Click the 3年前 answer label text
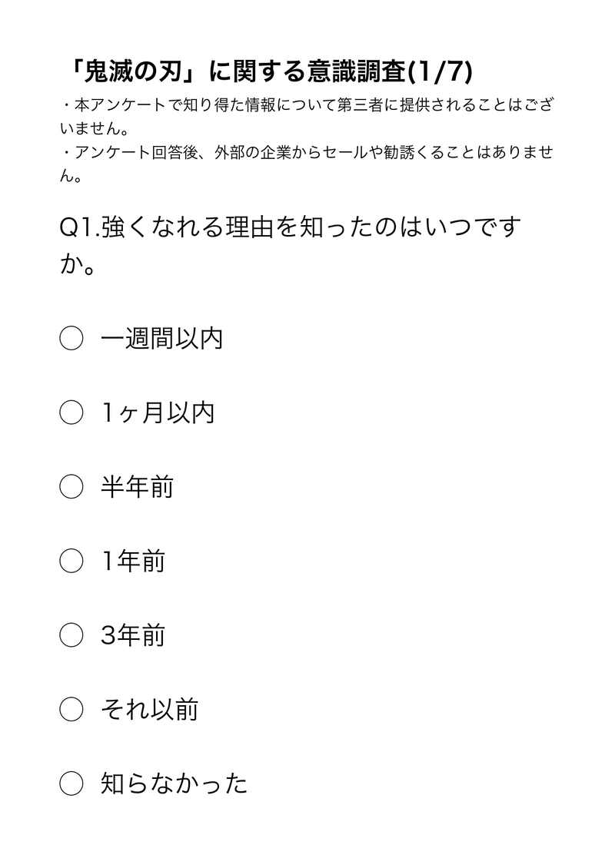 click(x=133, y=635)
